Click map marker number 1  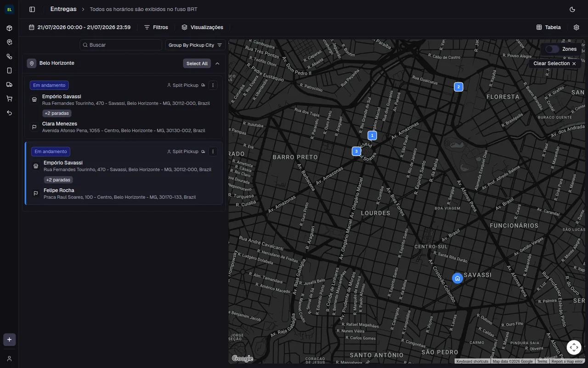(372, 135)
